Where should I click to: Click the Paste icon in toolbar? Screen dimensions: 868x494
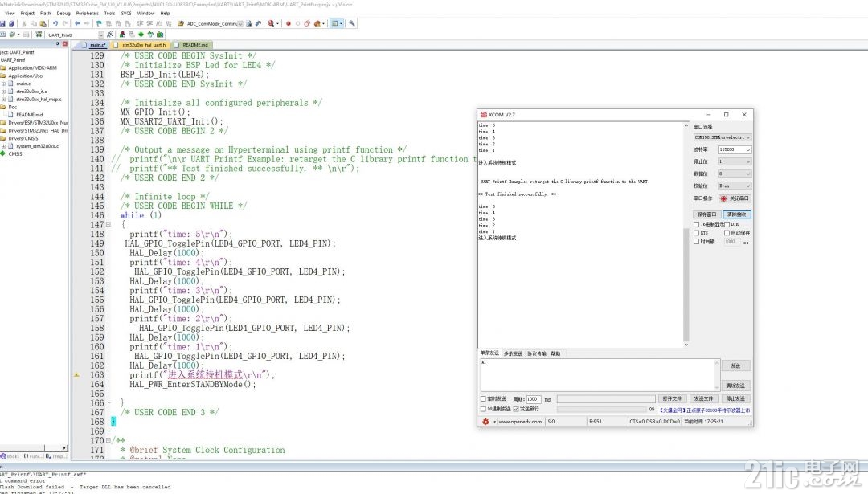tap(43, 23)
